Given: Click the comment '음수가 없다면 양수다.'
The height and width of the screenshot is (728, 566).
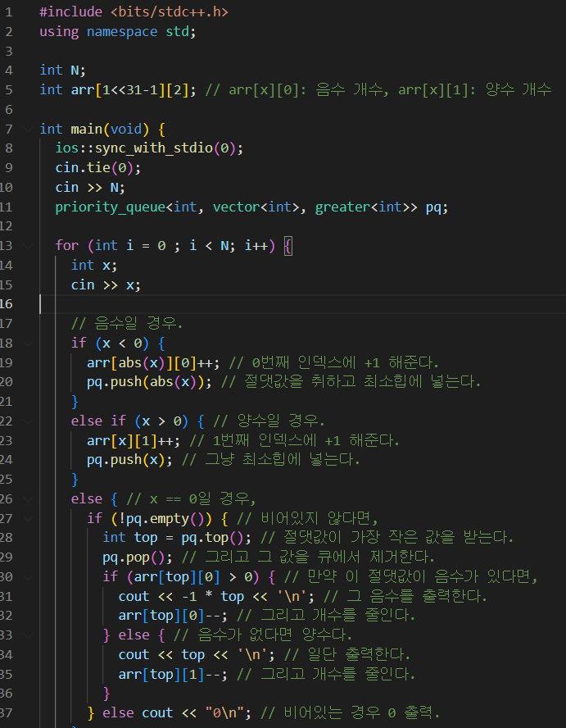Looking at the screenshot, I should click(275, 635).
